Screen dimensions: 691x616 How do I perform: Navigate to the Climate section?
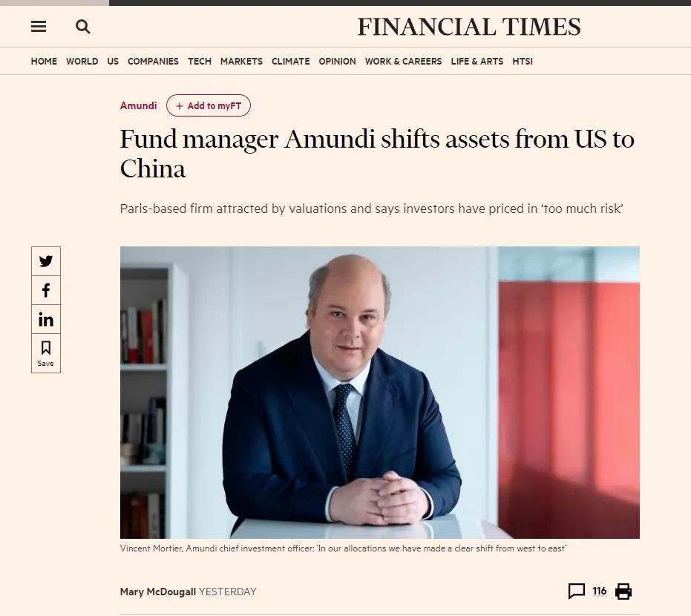[290, 62]
